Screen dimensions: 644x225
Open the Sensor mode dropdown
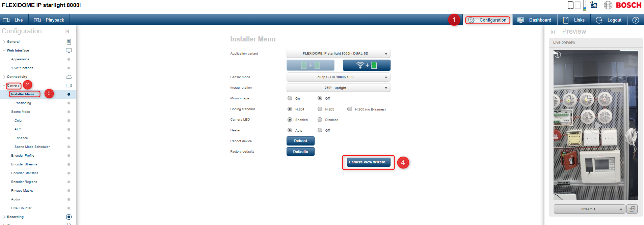pos(339,77)
